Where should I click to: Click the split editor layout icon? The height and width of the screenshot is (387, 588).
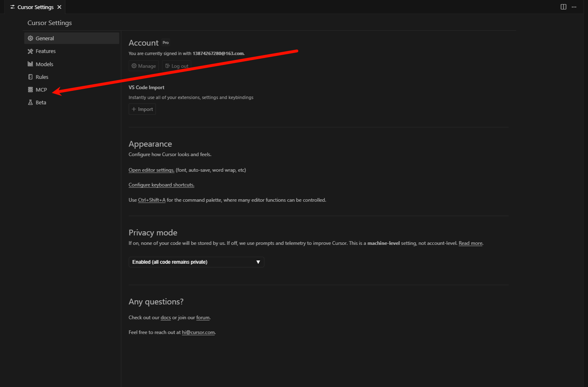563,7
